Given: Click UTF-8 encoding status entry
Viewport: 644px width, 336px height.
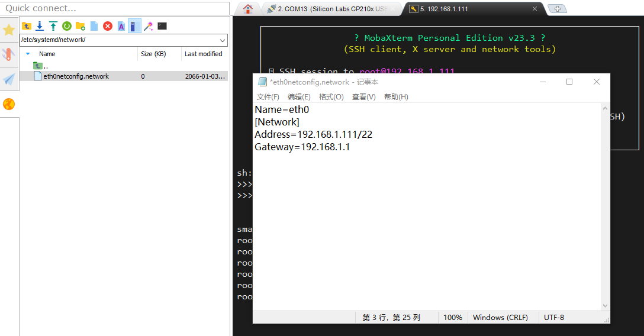Looking at the screenshot, I should click(x=553, y=318).
